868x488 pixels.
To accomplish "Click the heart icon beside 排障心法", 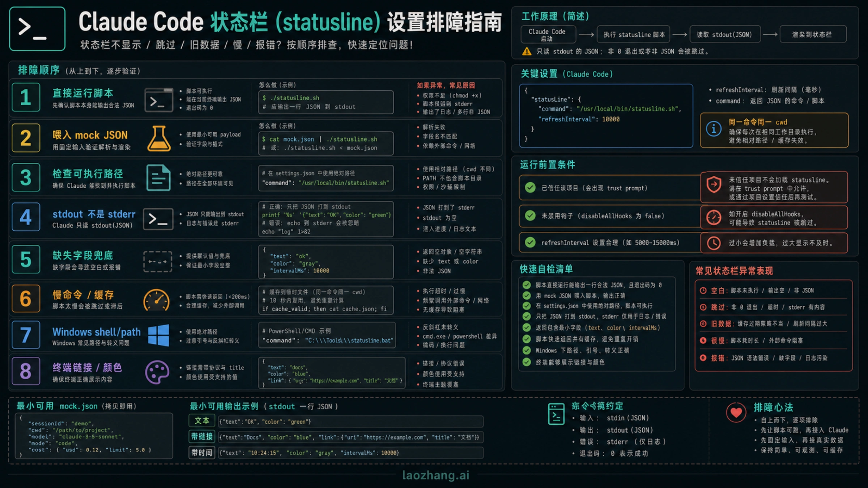I will pos(736,412).
